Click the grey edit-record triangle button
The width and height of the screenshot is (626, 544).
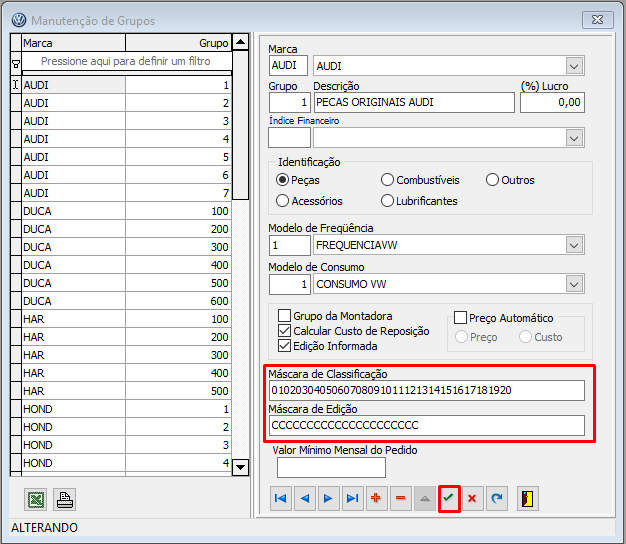425,498
